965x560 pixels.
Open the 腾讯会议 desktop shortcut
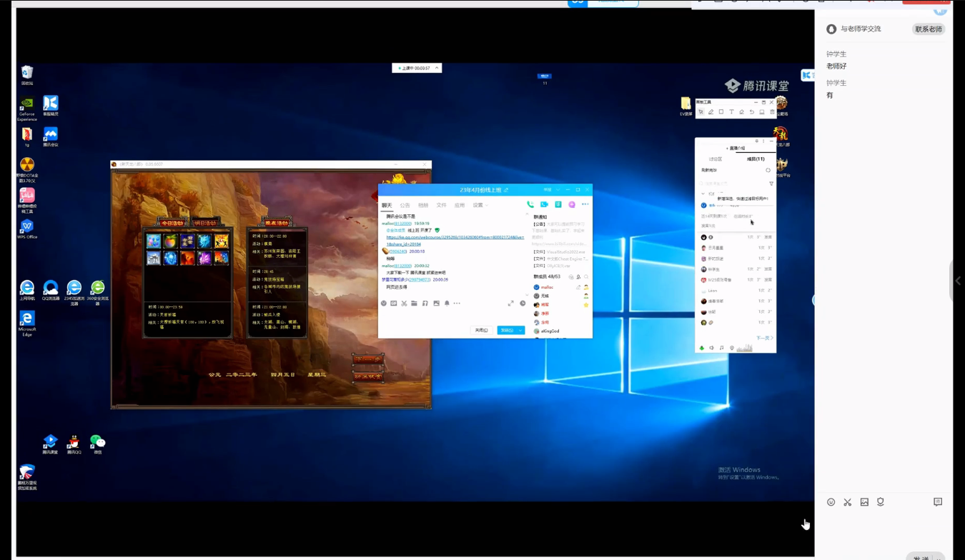point(50,136)
